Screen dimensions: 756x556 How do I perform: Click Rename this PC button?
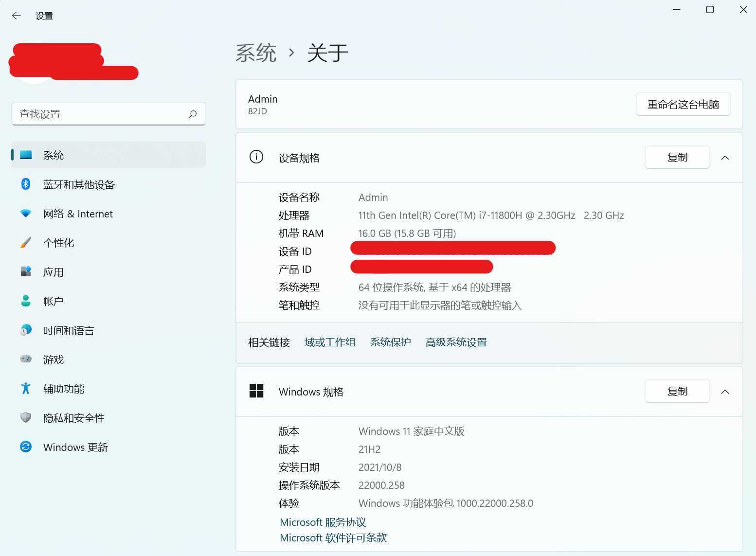tap(683, 104)
